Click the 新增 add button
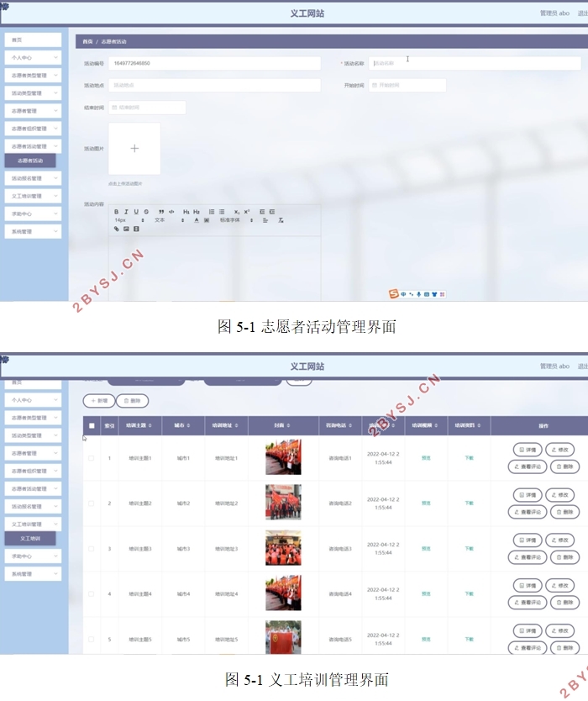 (x=99, y=401)
